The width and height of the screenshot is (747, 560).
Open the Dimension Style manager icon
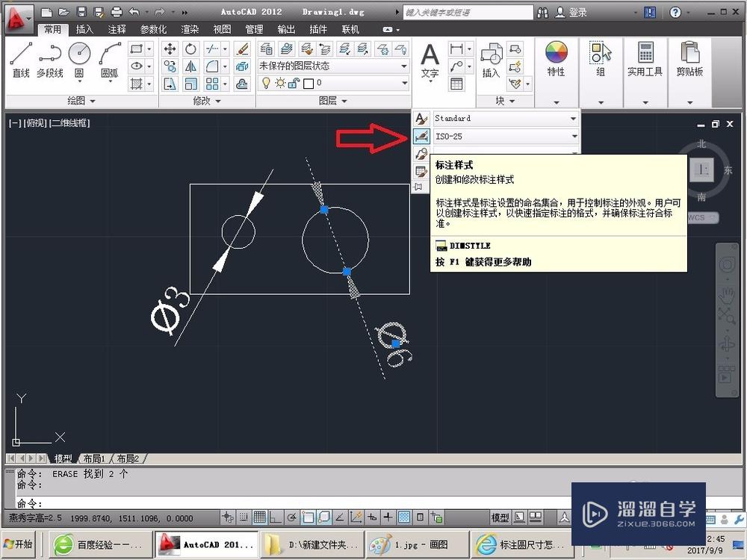click(x=421, y=136)
